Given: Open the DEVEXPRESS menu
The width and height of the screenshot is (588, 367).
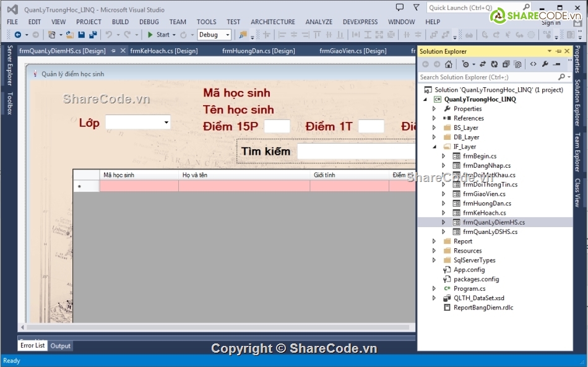Looking at the screenshot, I should pyautogui.click(x=360, y=22).
